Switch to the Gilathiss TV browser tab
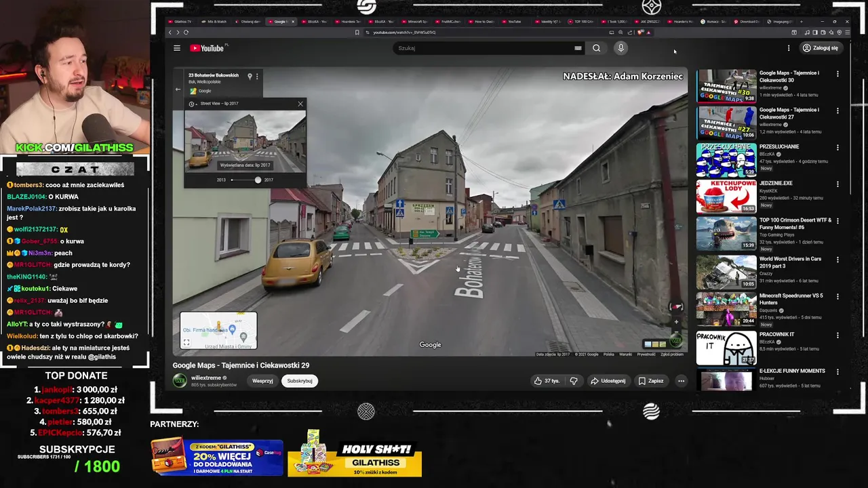This screenshot has width=868, height=488. click(x=182, y=22)
